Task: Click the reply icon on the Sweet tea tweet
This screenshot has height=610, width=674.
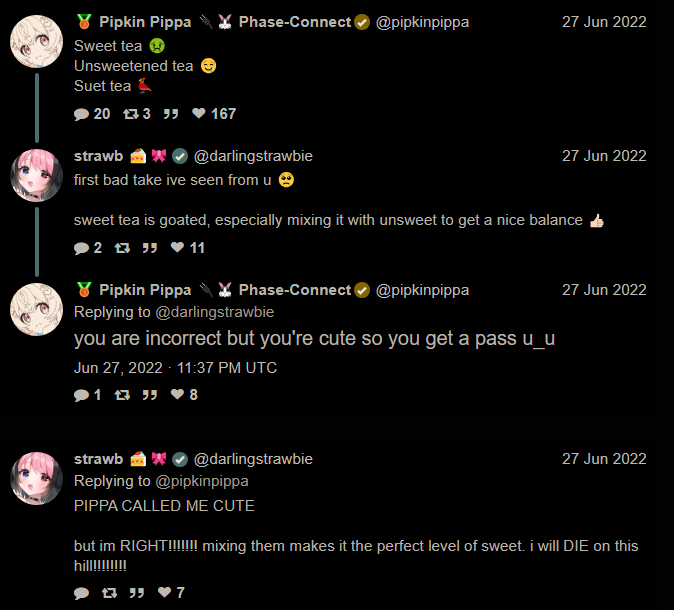Action: point(81,114)
